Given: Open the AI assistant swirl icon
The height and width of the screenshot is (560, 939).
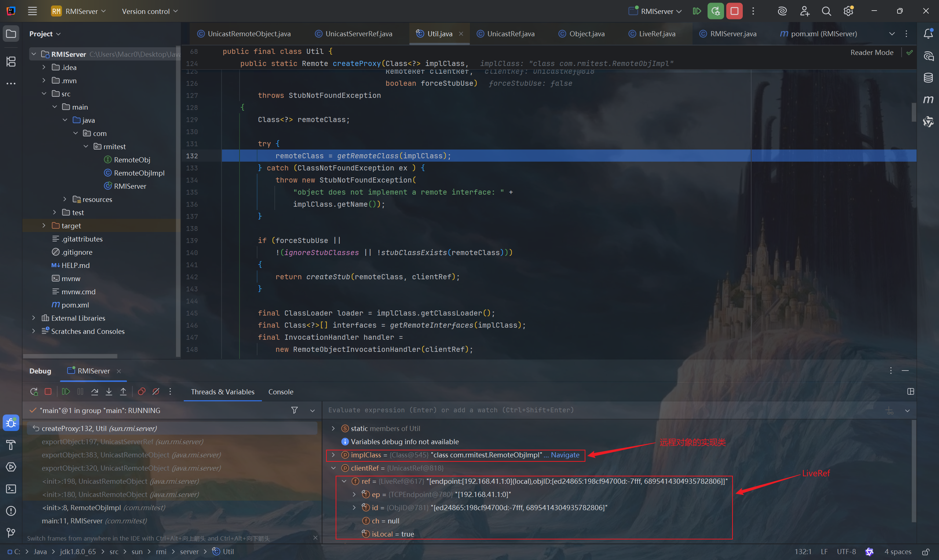Looking at the screenshot, I should click(x=782, y=11).
